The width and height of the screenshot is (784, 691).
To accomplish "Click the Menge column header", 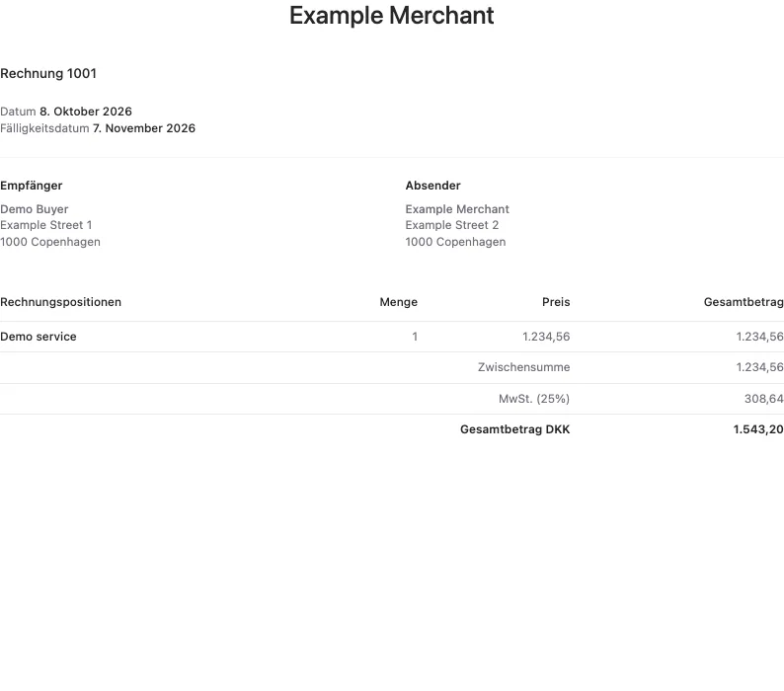I will (399, 302).
